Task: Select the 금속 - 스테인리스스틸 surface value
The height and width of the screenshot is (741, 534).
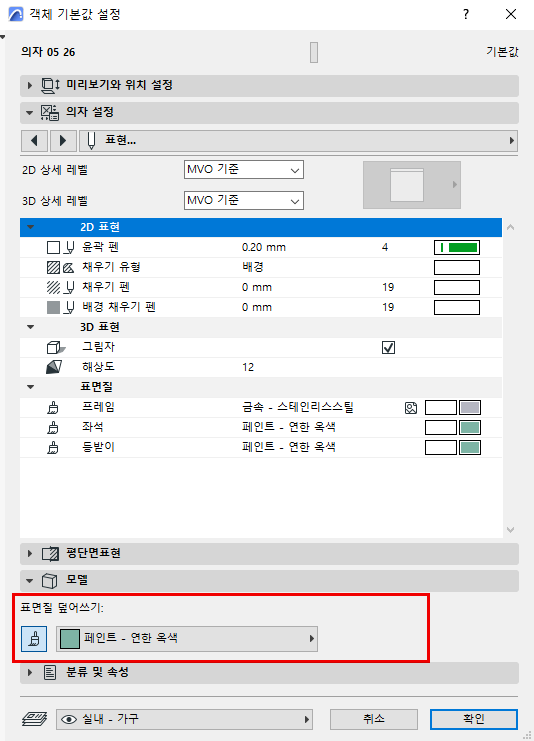Action: click(x=298, y=407)
